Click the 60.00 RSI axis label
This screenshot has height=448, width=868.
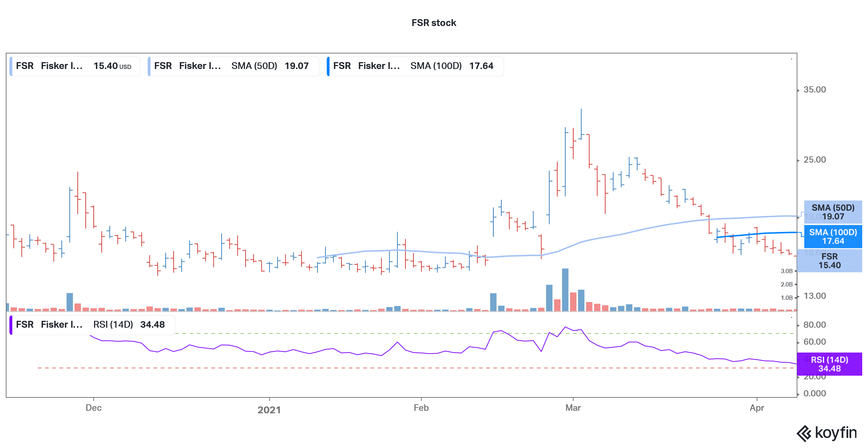pyautogui.click(x=814, y=342)
